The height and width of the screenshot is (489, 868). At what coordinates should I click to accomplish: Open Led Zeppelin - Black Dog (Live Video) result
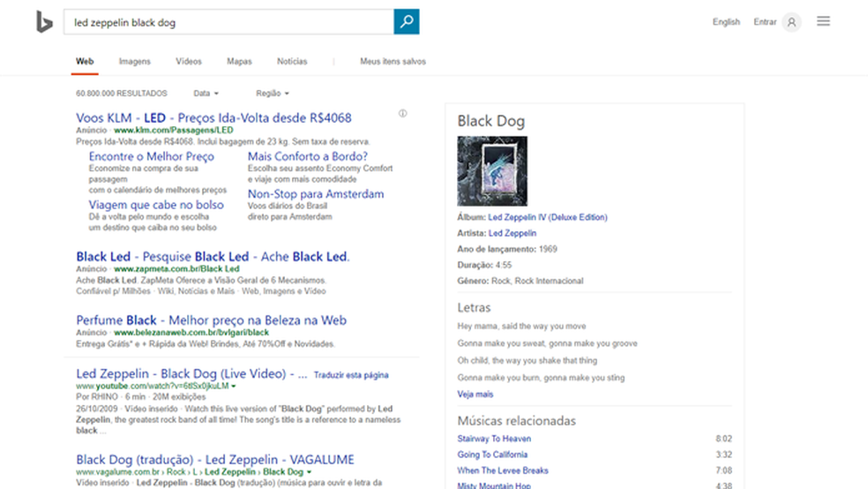(x=191, y=373)
